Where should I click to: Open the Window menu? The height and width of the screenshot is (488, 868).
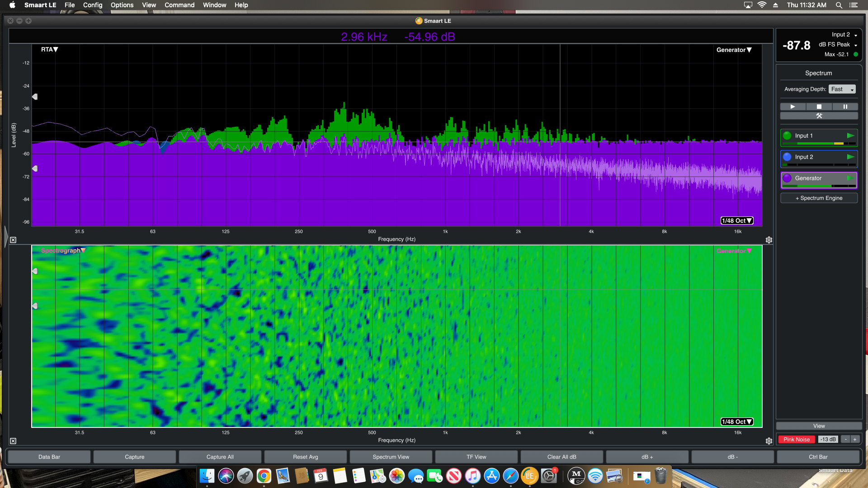(x=214, y=5)
